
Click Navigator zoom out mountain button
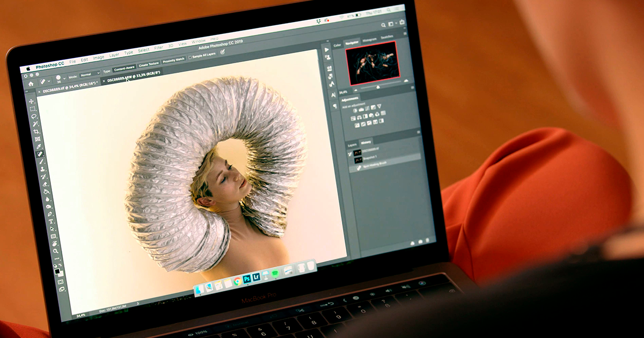coord(356,90)
